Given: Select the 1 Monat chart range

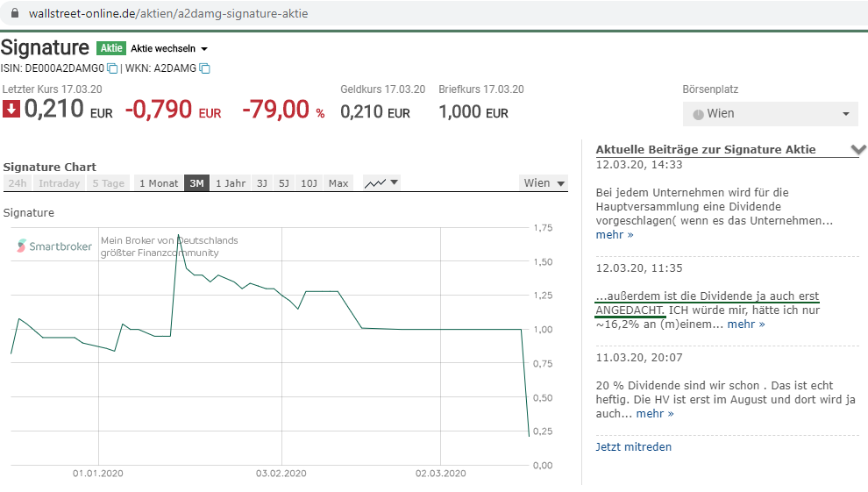Looking at the screenshot, I should click(158, 183).
